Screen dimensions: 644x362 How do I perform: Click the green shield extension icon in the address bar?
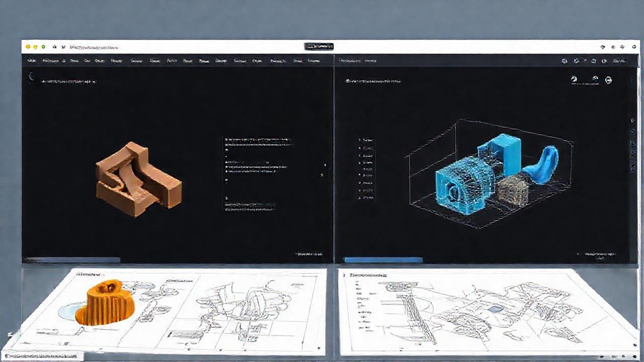click(43, 47)
